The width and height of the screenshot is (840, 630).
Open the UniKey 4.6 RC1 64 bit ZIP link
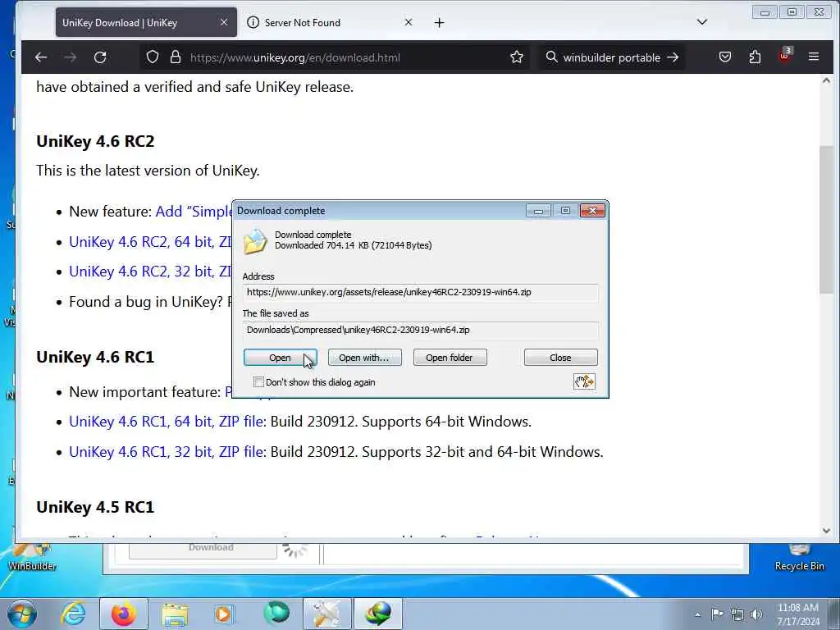point(166,422)
